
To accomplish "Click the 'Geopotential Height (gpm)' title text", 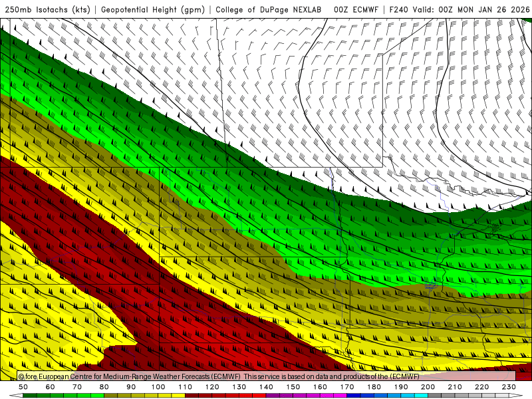I will point(153,10).
